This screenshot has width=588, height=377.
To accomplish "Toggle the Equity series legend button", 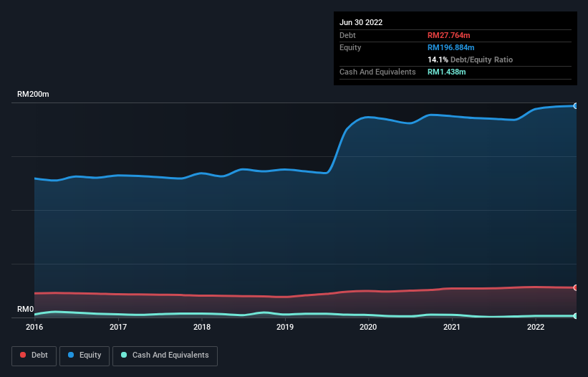I will tap(85, 355).
